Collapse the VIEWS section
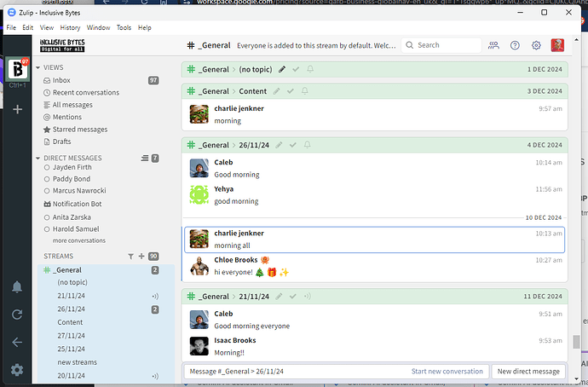 pyautogui.click(x=37, y=68)
